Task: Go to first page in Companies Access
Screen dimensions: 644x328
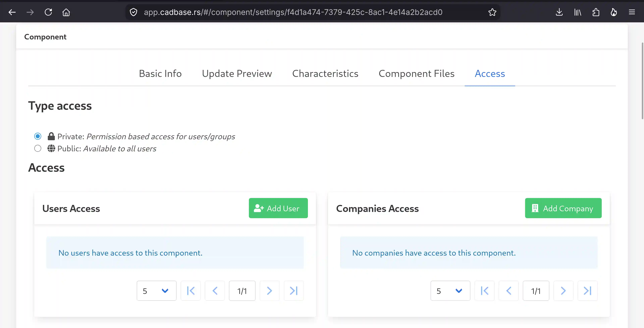Action: point(485,291)
